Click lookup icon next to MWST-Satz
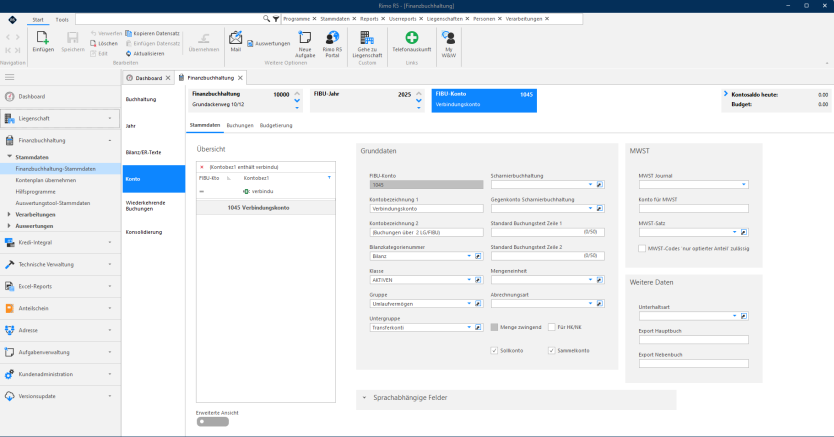 click(x=744, y=232)
